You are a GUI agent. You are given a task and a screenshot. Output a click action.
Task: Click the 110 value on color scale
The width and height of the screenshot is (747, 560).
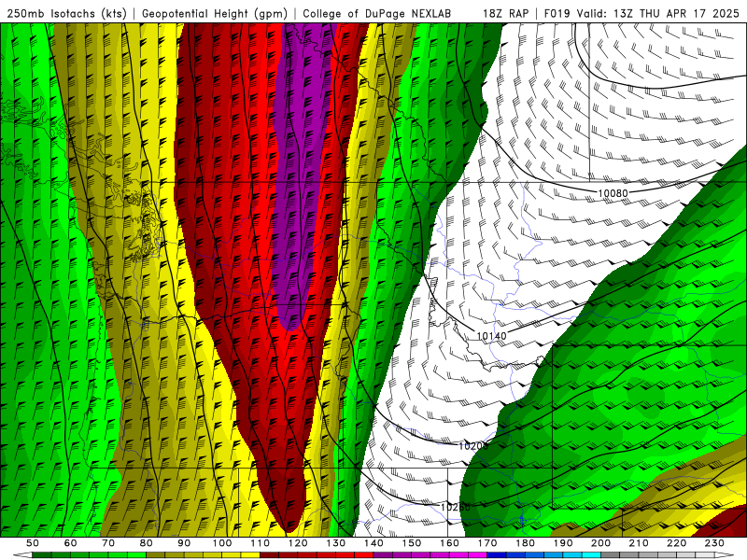click(260, 543)
